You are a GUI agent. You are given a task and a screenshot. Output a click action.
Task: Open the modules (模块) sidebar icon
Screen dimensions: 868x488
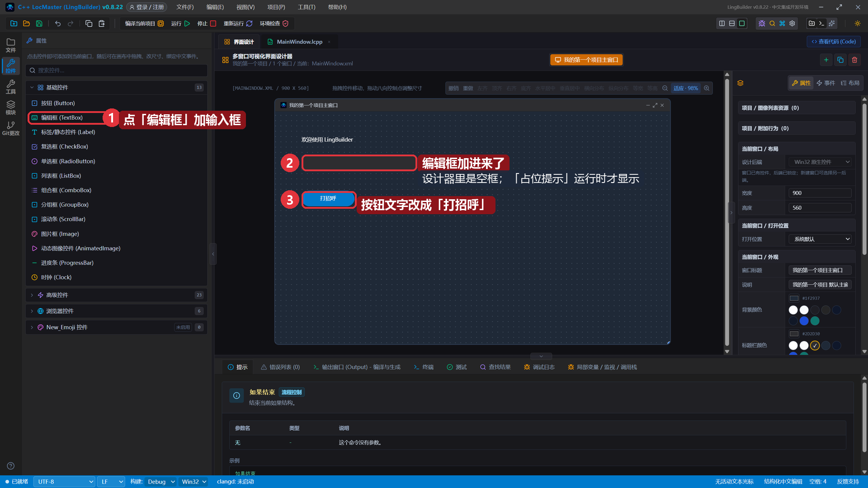[x=11, y=108]
